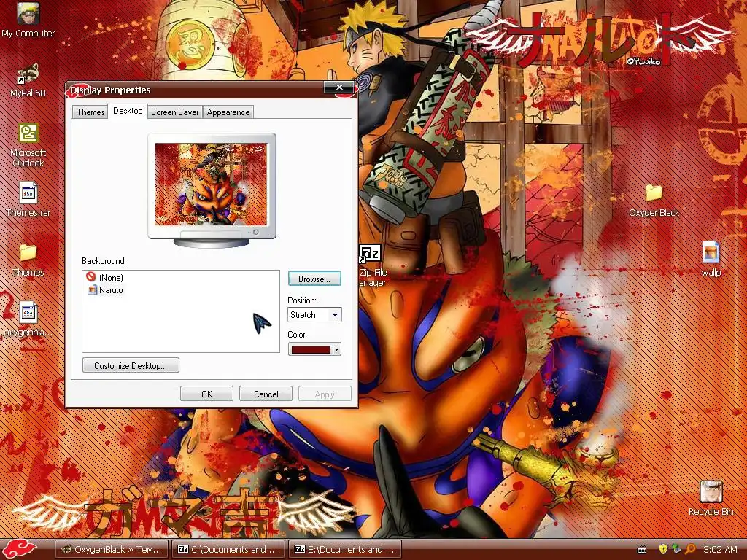Select the Themes folder icon on desktop
This screenshot has height=560, width=747.
tap(28, 253)
